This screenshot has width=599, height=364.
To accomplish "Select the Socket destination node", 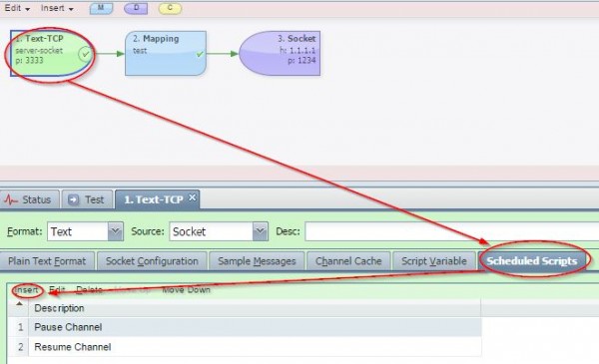I will click(280, 54).
